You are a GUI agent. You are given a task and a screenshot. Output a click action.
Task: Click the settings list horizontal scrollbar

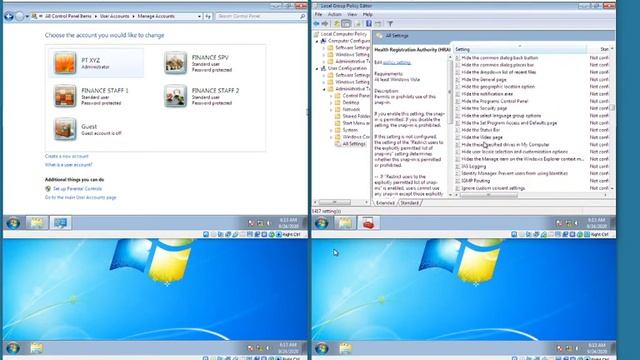(489, 195)
